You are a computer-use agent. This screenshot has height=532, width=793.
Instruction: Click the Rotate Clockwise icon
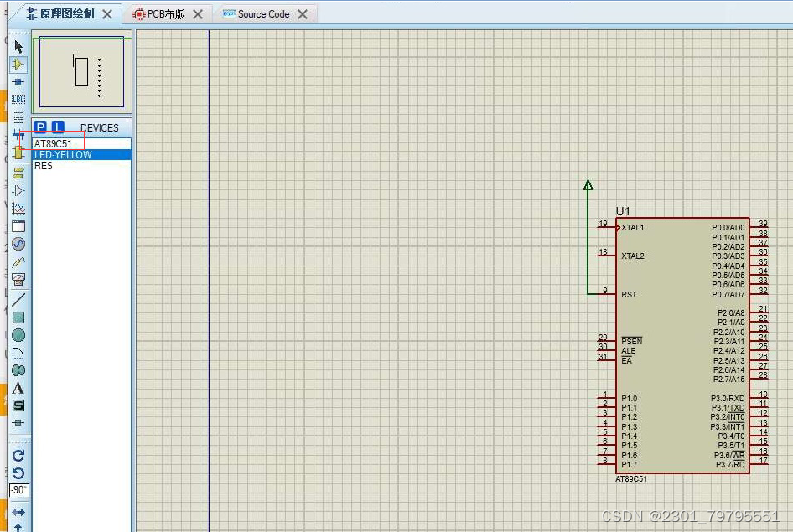[x=18, y=456]
